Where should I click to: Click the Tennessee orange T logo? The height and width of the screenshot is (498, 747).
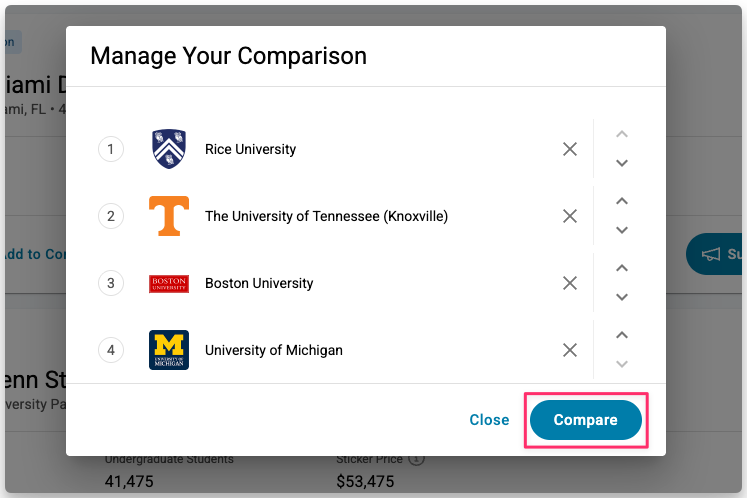169,216
